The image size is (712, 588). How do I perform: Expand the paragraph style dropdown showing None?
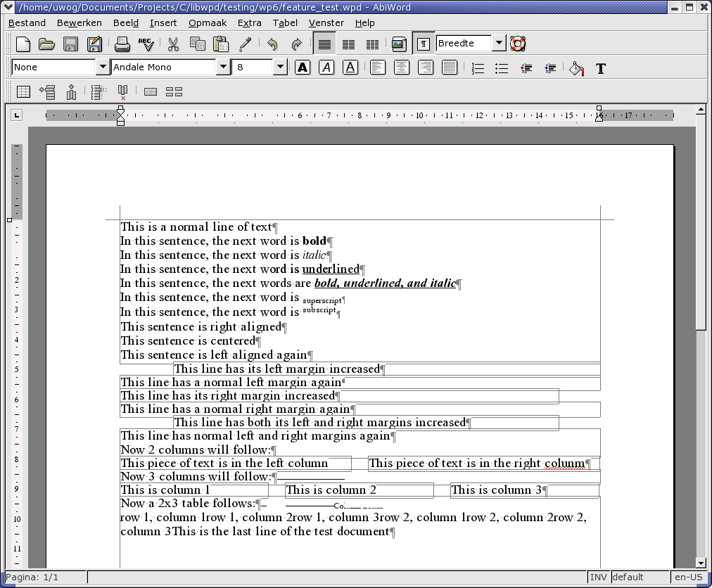click(102, 68)
